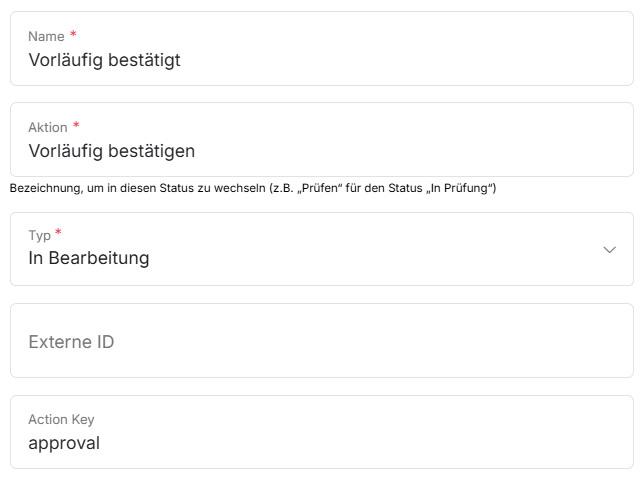The width and height of the screenshot is (644, 484).
Task: Click the 'Externe ID' placeholder text
Action: coord(71,342)
